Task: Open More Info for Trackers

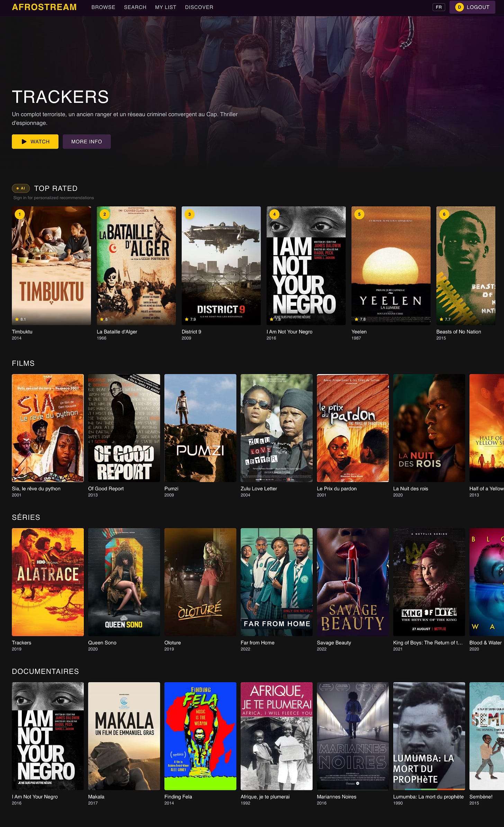Action: click(x=87, y=142)
